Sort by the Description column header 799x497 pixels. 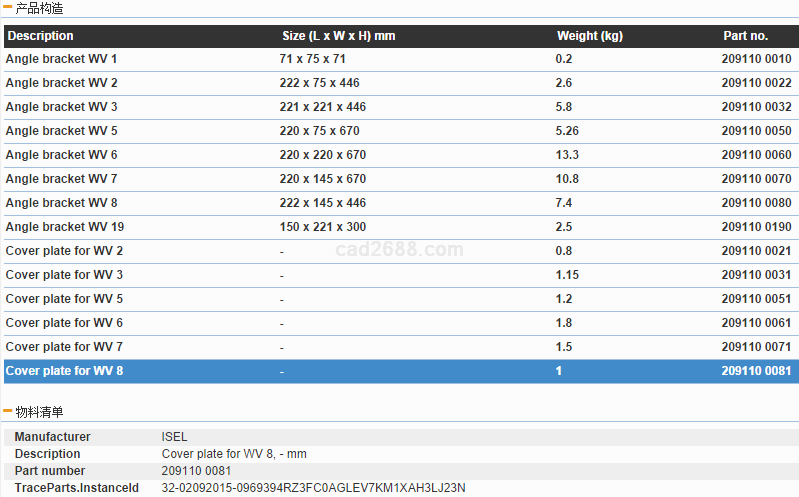coord(41,36)
